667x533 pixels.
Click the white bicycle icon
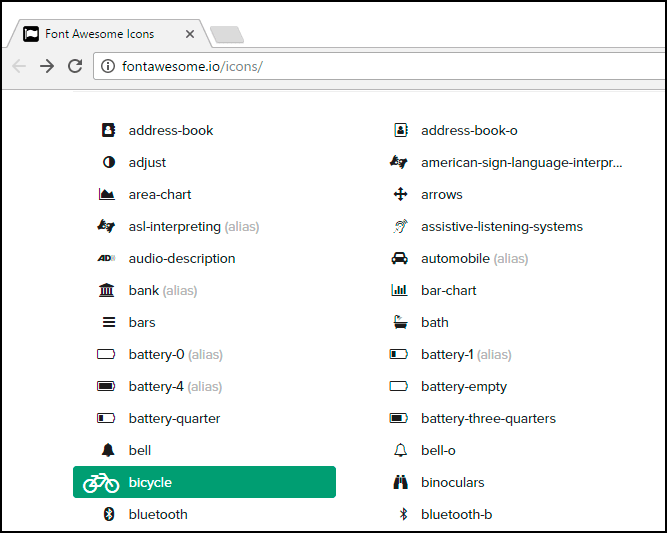(x=101, y=483)
